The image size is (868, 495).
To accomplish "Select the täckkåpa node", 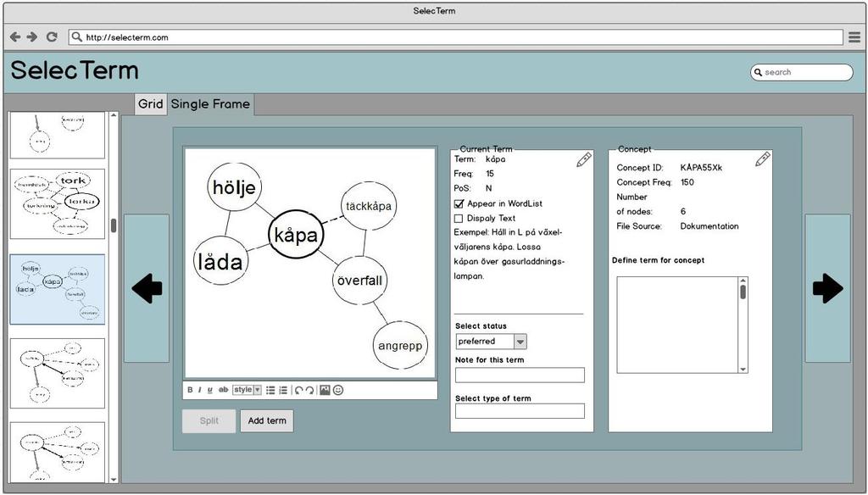I will tap(369, 206).
